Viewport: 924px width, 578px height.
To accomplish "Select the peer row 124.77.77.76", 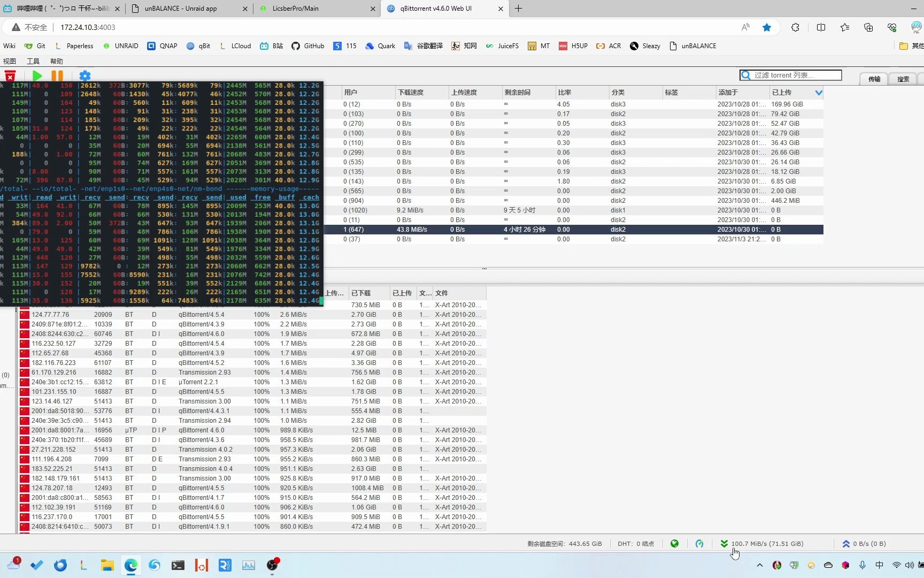I will click(x=252, y=315).
